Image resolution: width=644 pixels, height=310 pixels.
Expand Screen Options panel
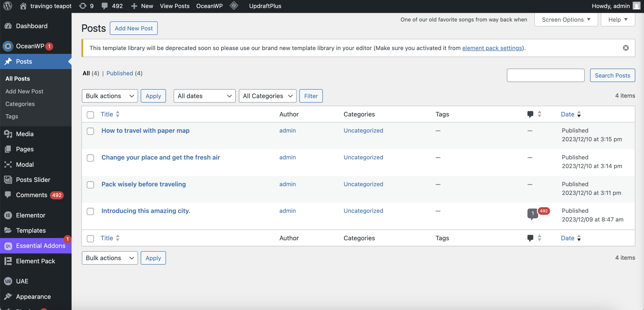tap(566, 20)
